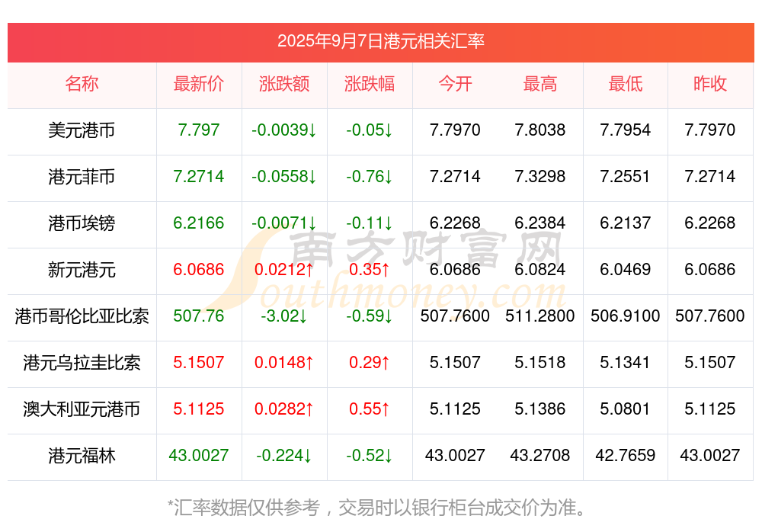The width and height of the screenshot is (762, 532).
Task: Click low value 42.7659
Action: coord(625,455)
